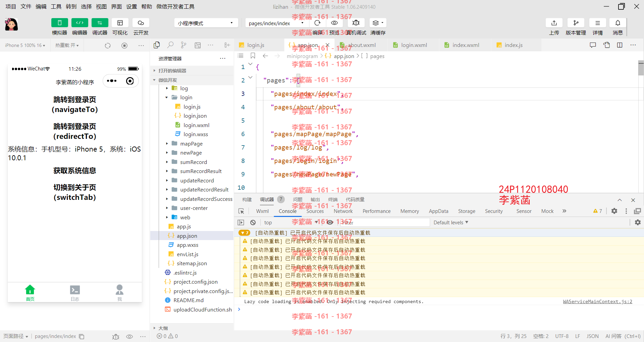The height and width of the screenshot is (342, 644).
Task: Open the 文件 (File) menu
Action: pos(26,6)
